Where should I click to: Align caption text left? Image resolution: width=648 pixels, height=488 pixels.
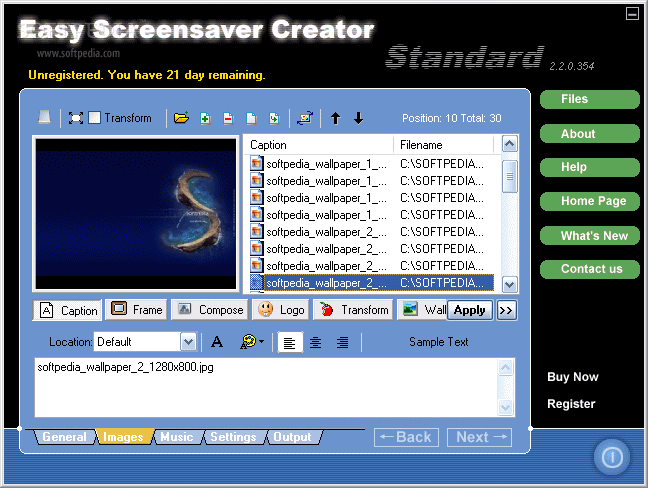click(x=290, y=342)
